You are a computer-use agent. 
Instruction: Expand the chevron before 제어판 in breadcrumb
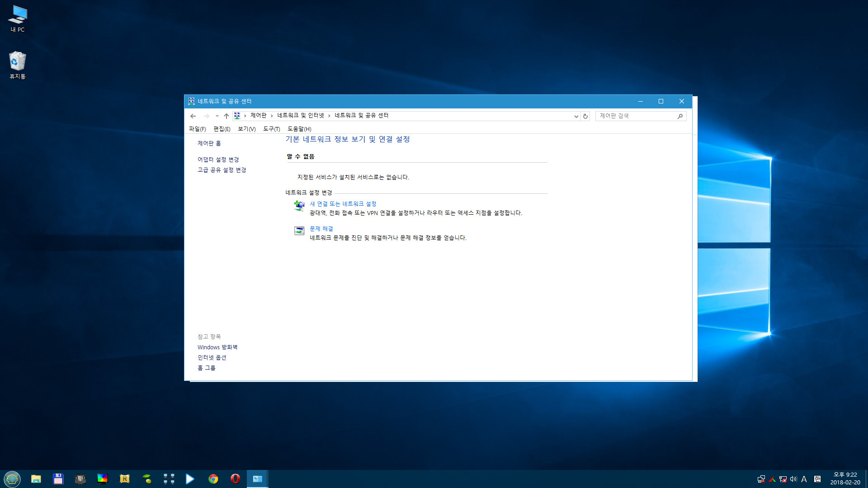245,116
